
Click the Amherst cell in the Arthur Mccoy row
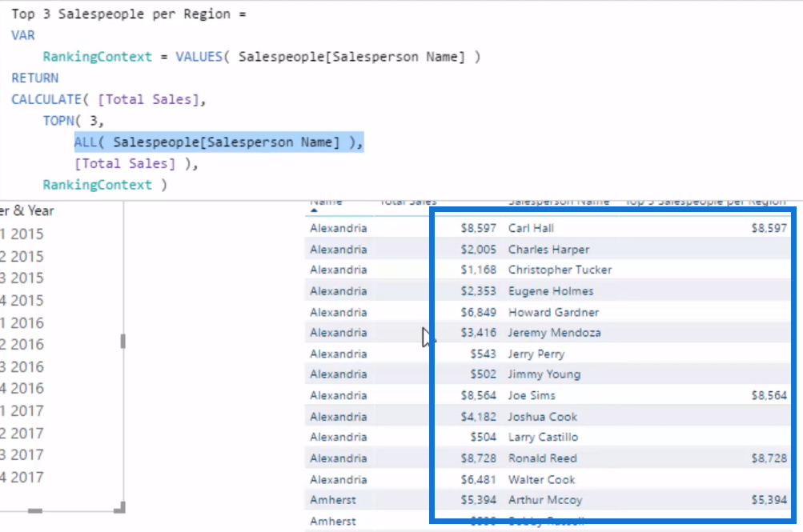coord(333,500)
